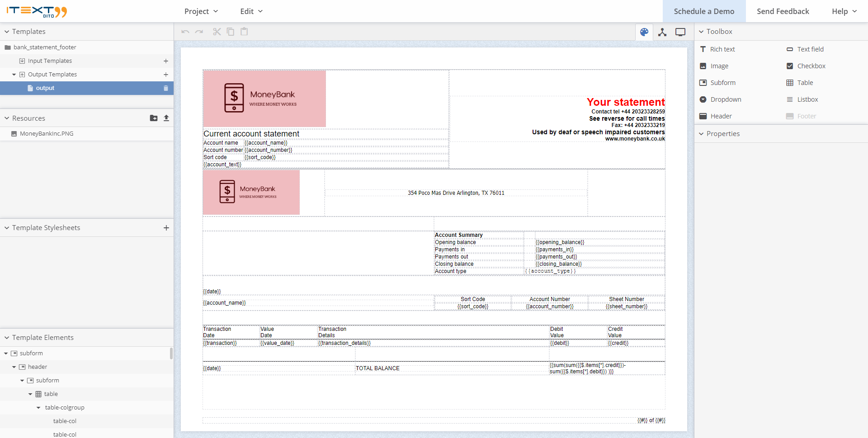Undo the last change
868x438 pixels.
(x=185, y=32)
